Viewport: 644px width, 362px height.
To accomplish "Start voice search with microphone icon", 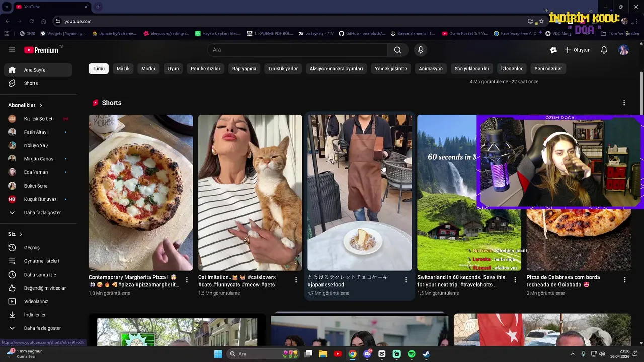I will pos(421,50).
